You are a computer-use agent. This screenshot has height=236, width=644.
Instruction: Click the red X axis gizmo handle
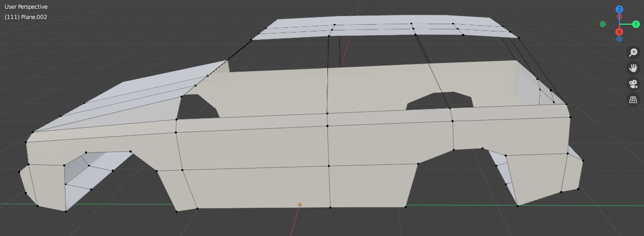620,32
